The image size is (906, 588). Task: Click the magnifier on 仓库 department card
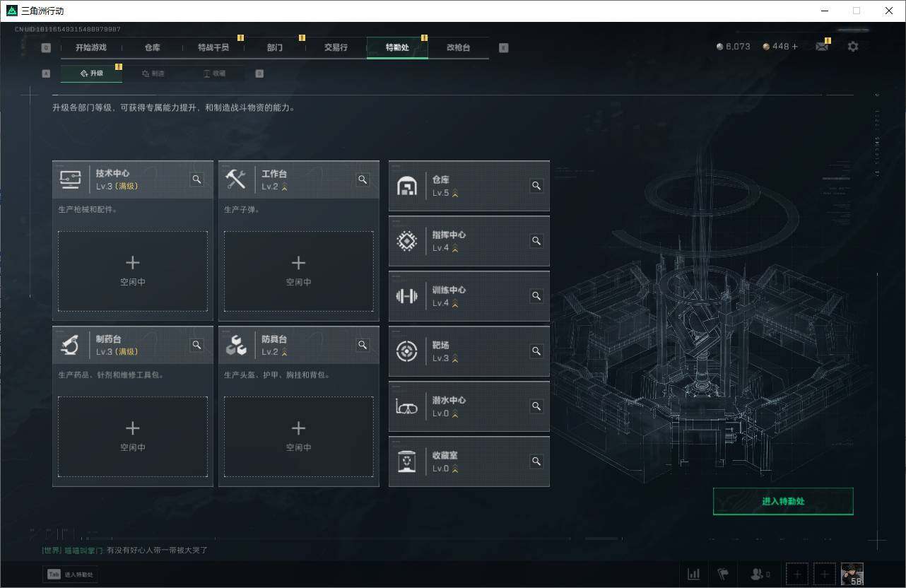(536, 186)
